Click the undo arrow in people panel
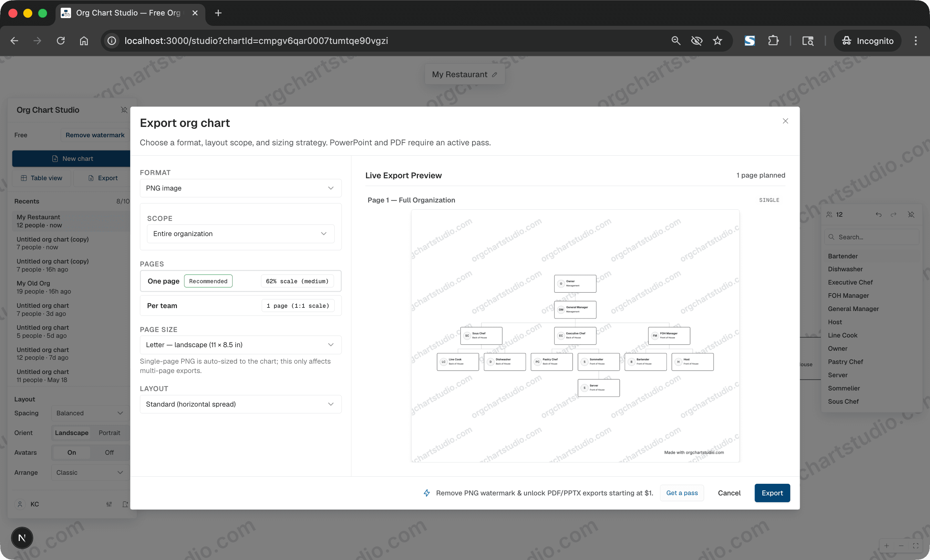Image resolution: width=930 pixels, height=560 pixels. click(x=879, y=214)
